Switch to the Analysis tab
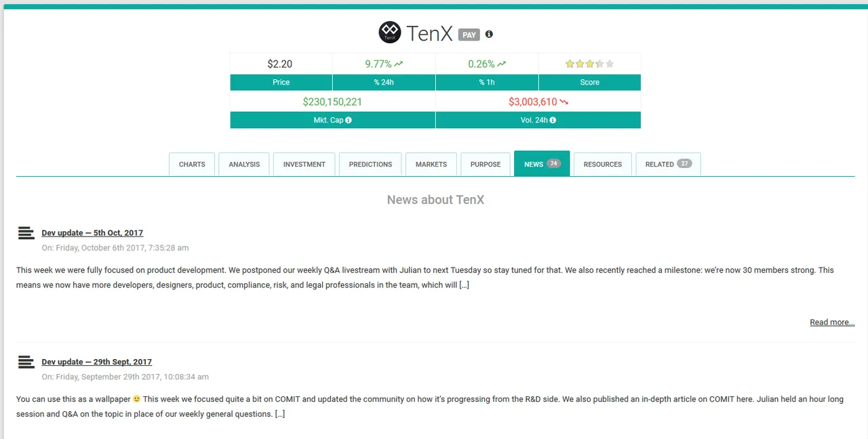The width and height of the screenshot is (868, 439). [x=244, y=164]
